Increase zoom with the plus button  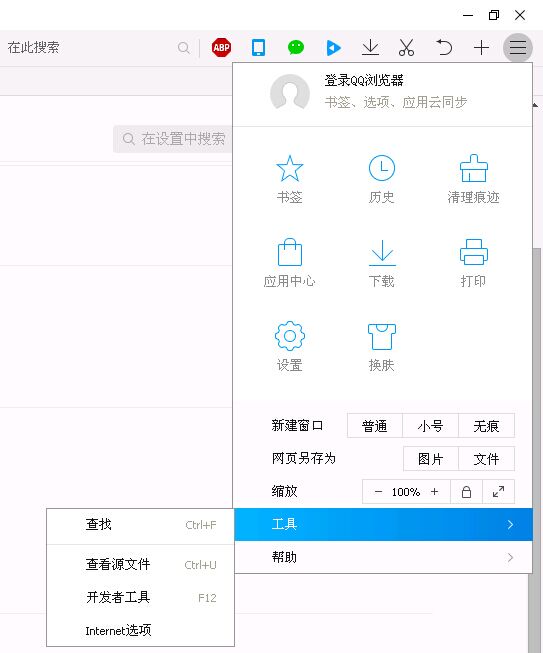(434, 492)
